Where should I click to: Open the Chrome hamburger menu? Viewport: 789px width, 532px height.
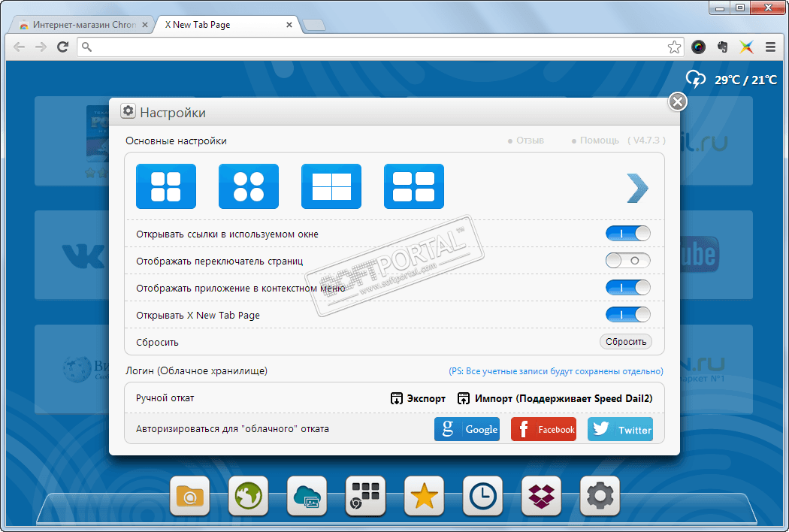(770, 47)
